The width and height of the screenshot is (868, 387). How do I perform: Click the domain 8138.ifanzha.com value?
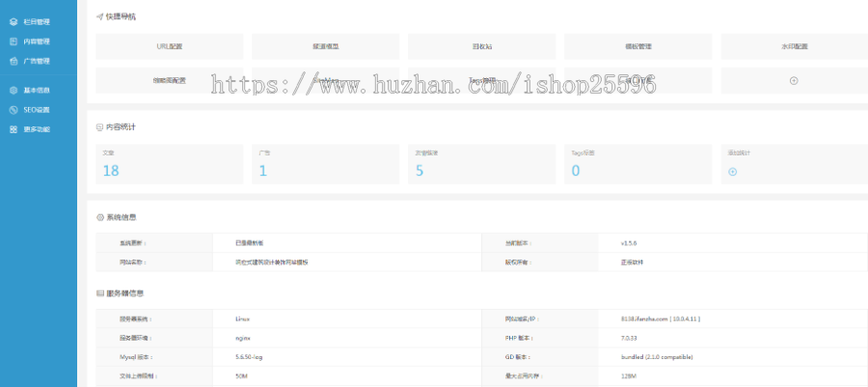(661, 318)
